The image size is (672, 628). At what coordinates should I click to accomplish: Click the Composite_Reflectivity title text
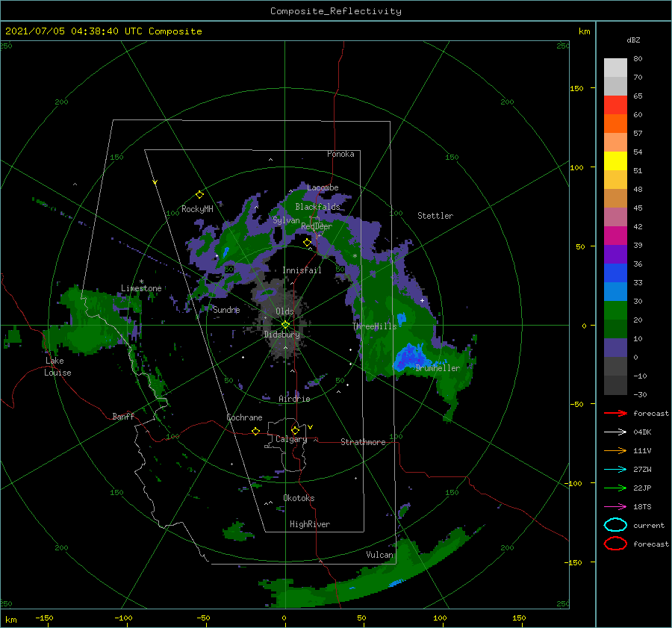point(335,11)
